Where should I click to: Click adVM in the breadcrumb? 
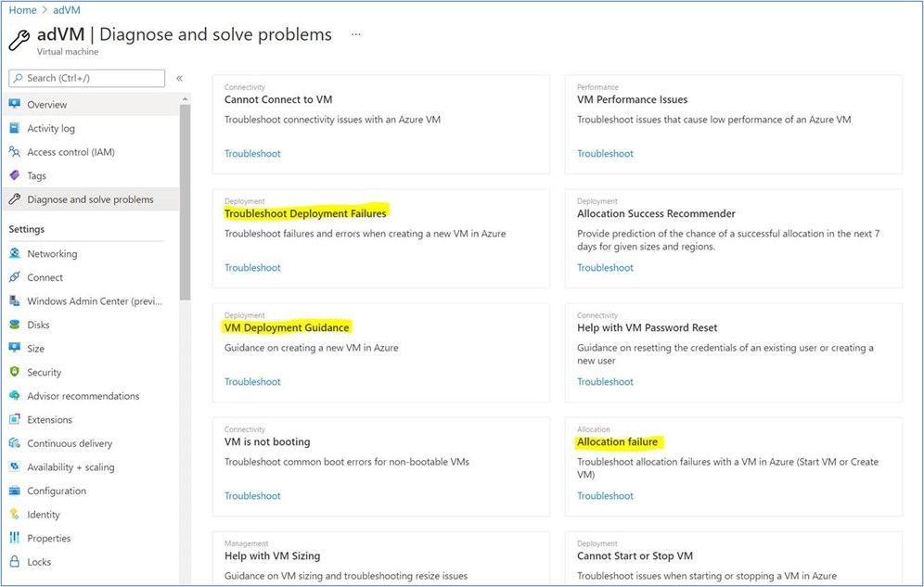[67, 10]
